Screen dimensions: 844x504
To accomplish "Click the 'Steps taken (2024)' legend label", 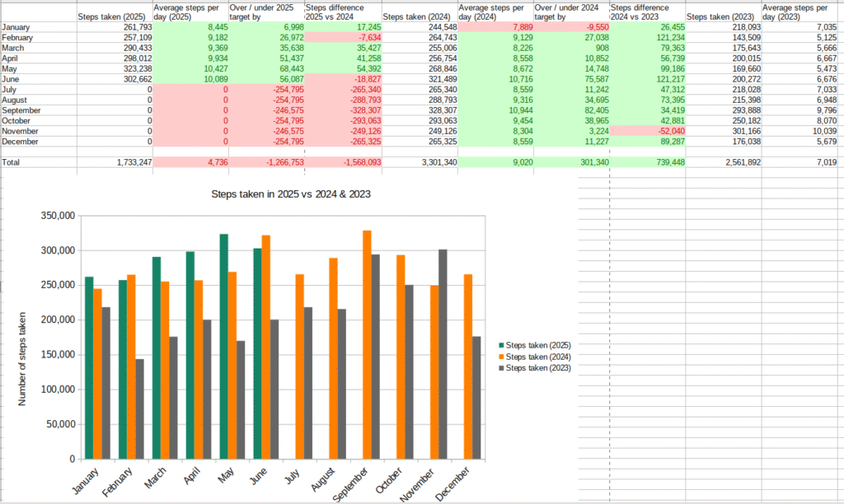I will pyautogui.click(x=538, y=357).
